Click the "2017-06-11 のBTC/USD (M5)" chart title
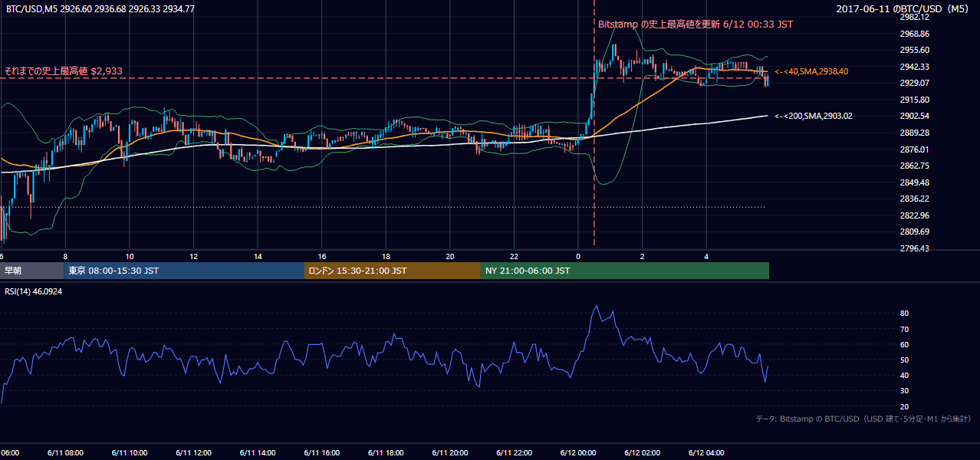 tap(904, 9)
